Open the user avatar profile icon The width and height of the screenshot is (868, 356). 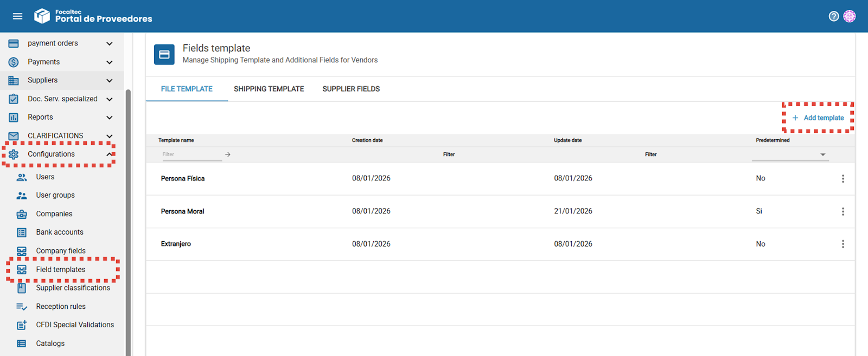(850, 16)
